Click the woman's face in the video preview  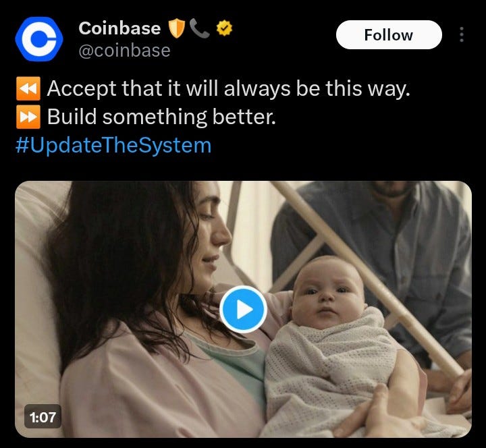[211, 235]
